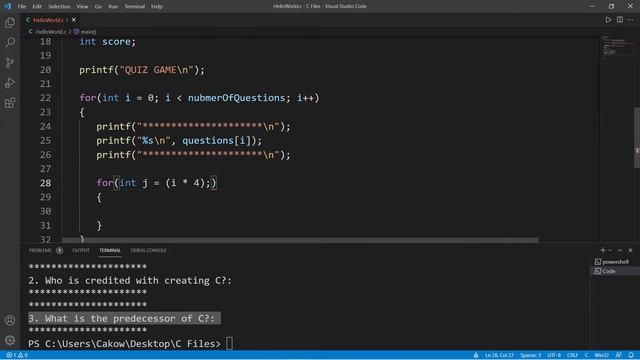Screen dimensions: 640x360
Task: Open the Explorer view in activity bar
Action: [x=10, y=22]
